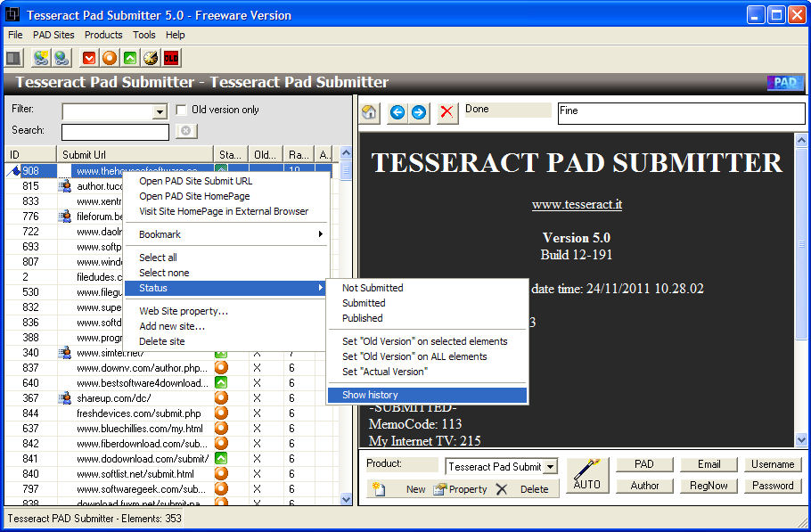Click the Search input field
This screenshot has width=811, height=532.
[x=115, y=132]
